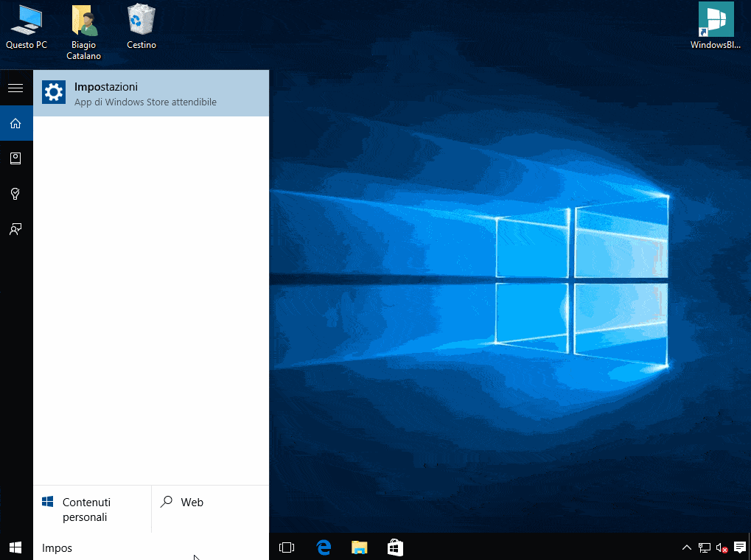
Task: Open File Explorer from the taskbar
Action: tap(359, 547)
